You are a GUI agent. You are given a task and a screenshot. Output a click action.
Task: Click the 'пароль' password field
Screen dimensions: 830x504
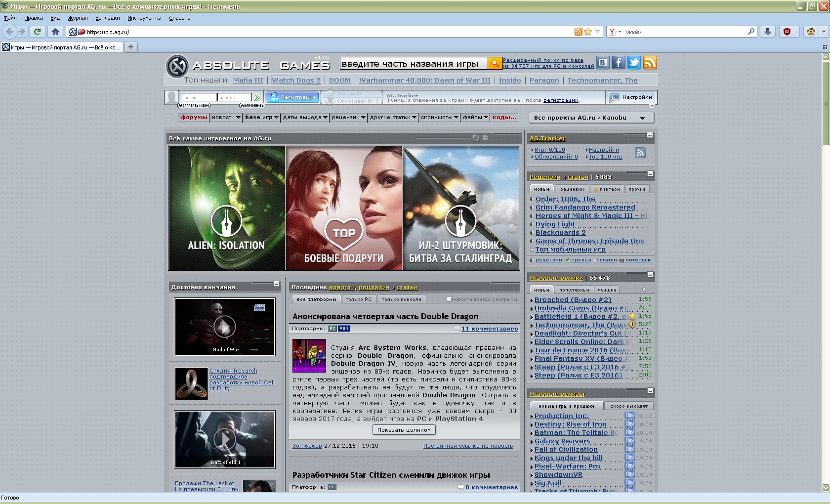pos(235,97)
